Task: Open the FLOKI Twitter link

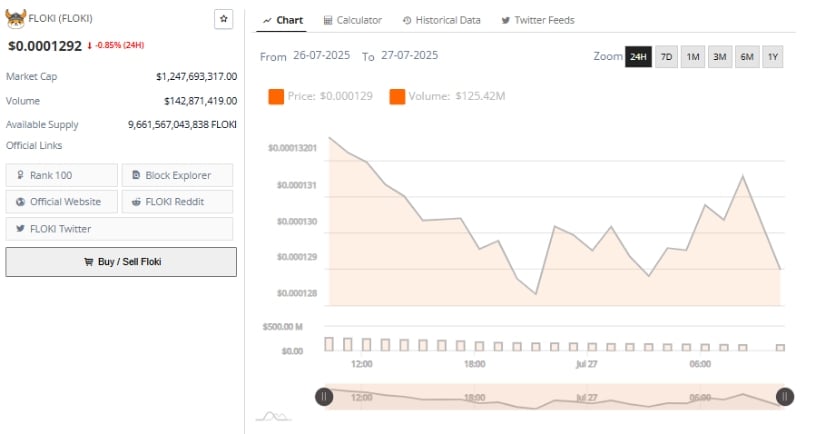Action: (119, 228)
